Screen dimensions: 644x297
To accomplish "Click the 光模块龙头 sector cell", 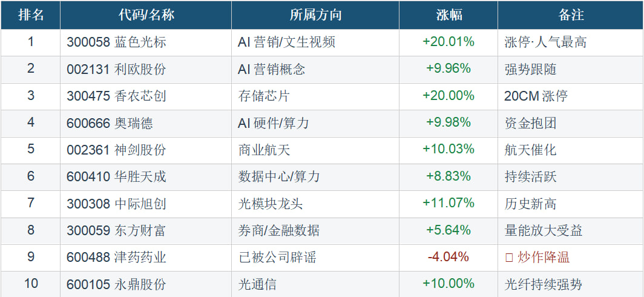I will tap(271, 204).
